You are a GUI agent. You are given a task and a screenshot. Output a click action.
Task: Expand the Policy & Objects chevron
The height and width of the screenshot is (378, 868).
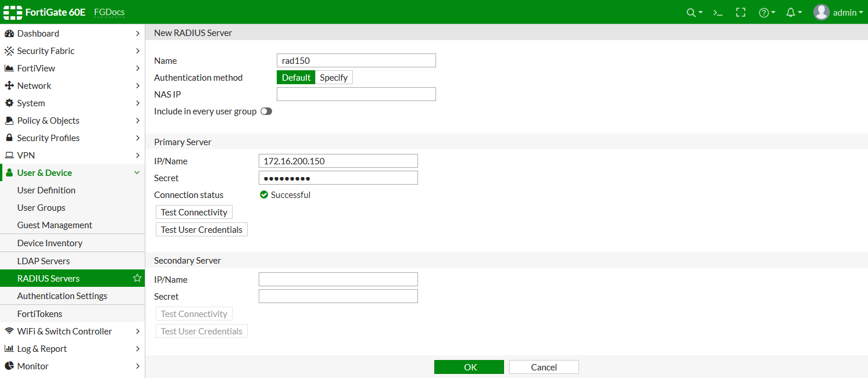[137, 121]
